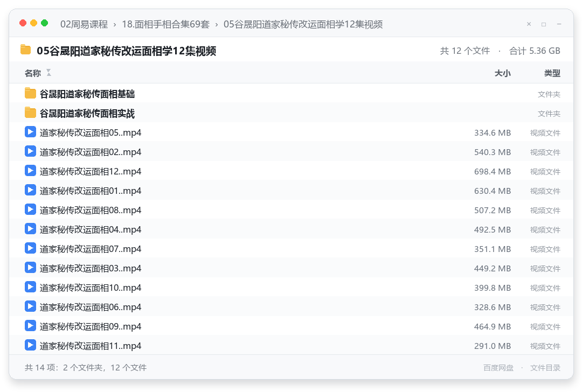Click the 540.3 MB size value
Image resolution: width=582 pixels, height=392 pixels.
click(492, 152)
